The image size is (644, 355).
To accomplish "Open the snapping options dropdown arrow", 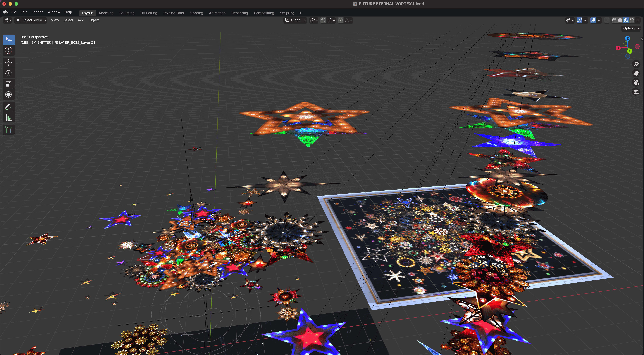I will [x=334, y=20].
